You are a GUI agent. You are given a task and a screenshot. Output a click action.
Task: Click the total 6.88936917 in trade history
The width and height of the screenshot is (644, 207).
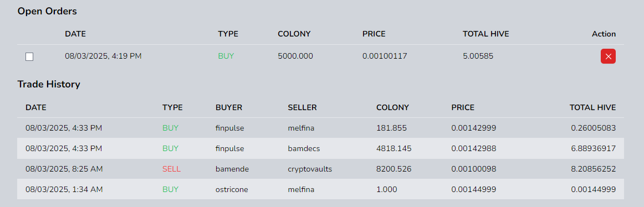tap(594, 148)
